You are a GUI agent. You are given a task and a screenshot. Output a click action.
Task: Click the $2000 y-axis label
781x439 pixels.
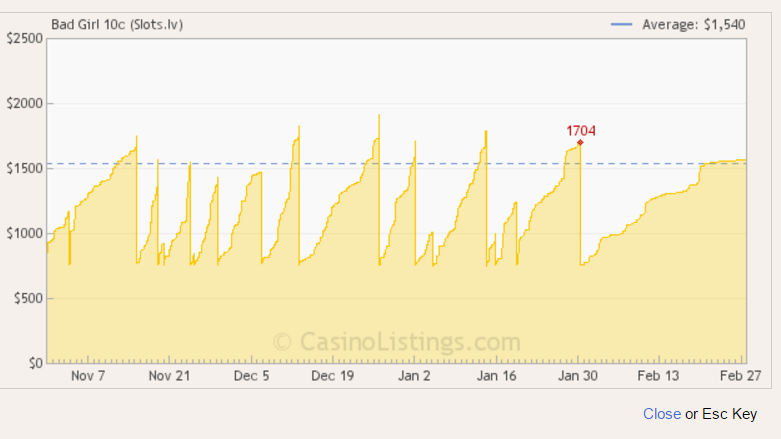coord(24,104)
